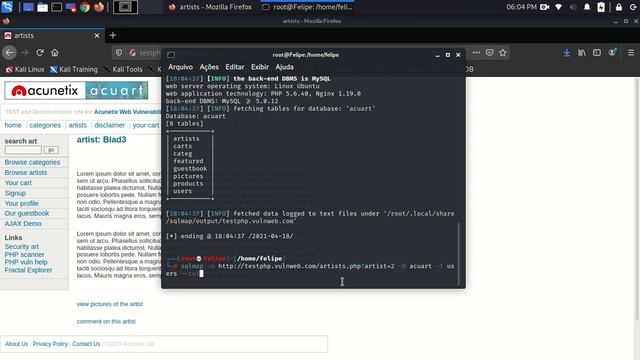Click comment on this artist
This screenshot has width=640, height=360.
106,322
